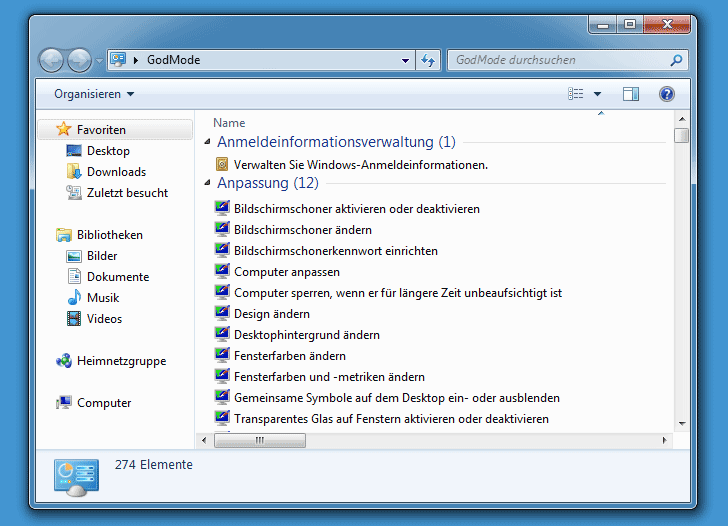The height and width of the screenshot is (526, 728).
Task: Open Desktop in the navigation pane
Action: [108, 151]
